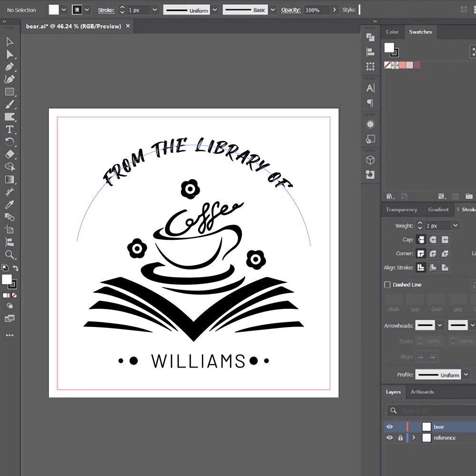Choose the Eraser tool
Image resolution: width=476 pixels, height=476 pixels.
[10, 154]
